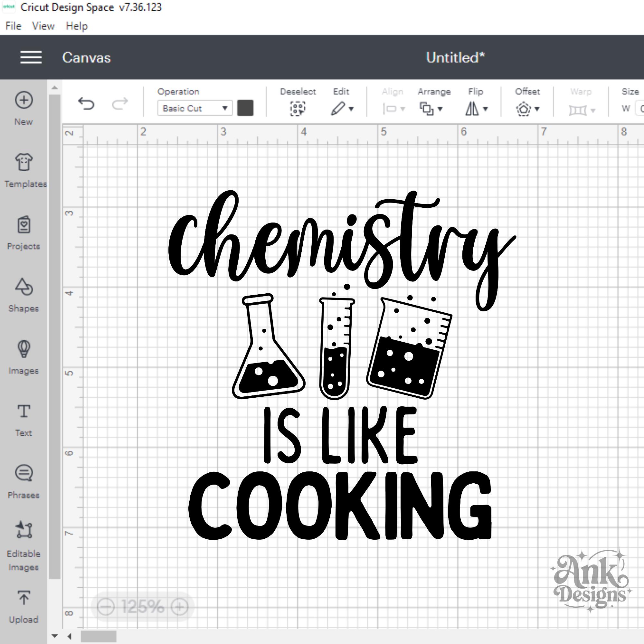Click the sidebar vertical scrollbar thumb
The image size is (644, 644).
pyautogui.click(x=55, y=337)
